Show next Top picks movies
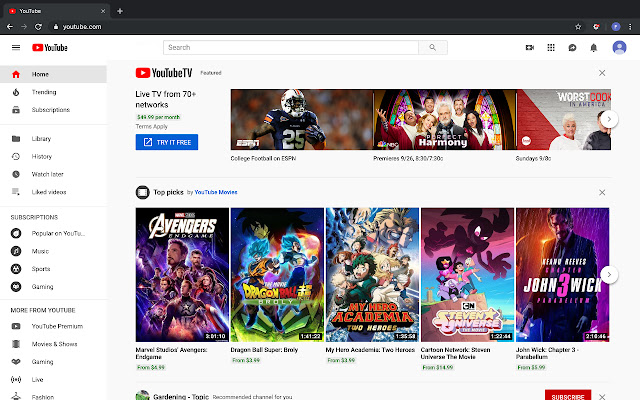The image size is (640, 400). [x=609, y=274]
